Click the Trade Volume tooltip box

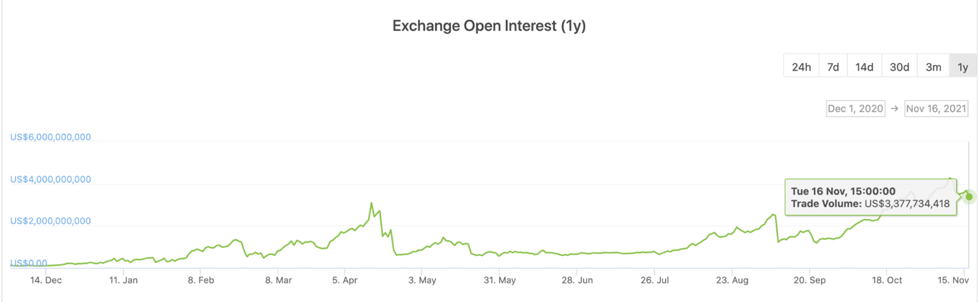pos(870,198)
